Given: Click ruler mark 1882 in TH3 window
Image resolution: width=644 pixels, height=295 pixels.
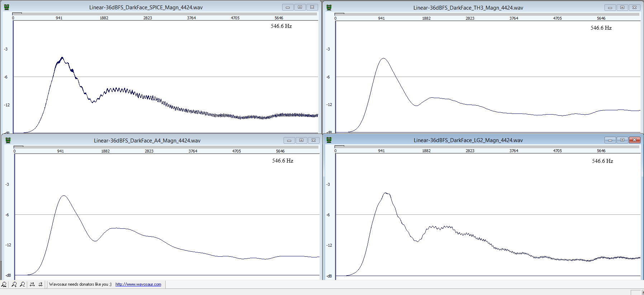Looking at the screenshot, I should pyautogui.click(x=426, y=18).
